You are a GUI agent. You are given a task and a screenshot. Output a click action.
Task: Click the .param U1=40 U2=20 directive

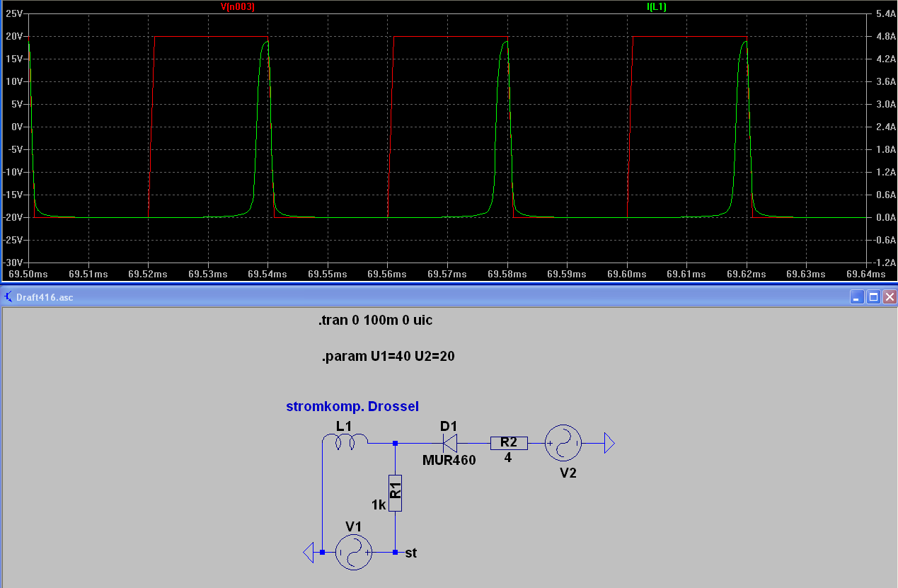[388, 356]
